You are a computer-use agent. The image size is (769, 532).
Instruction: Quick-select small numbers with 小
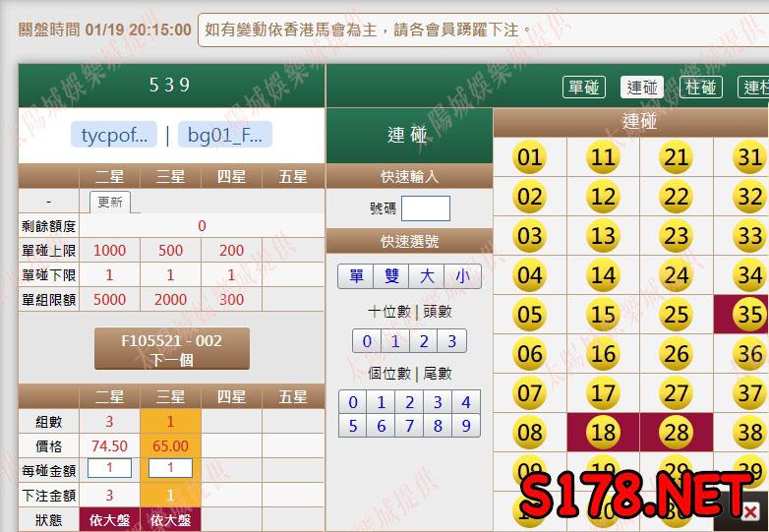click(x=462, y=276)
